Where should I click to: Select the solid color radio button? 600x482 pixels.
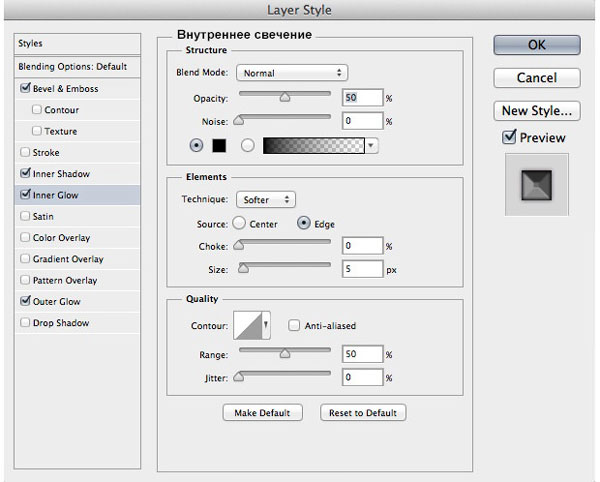[x=196, y=146]
